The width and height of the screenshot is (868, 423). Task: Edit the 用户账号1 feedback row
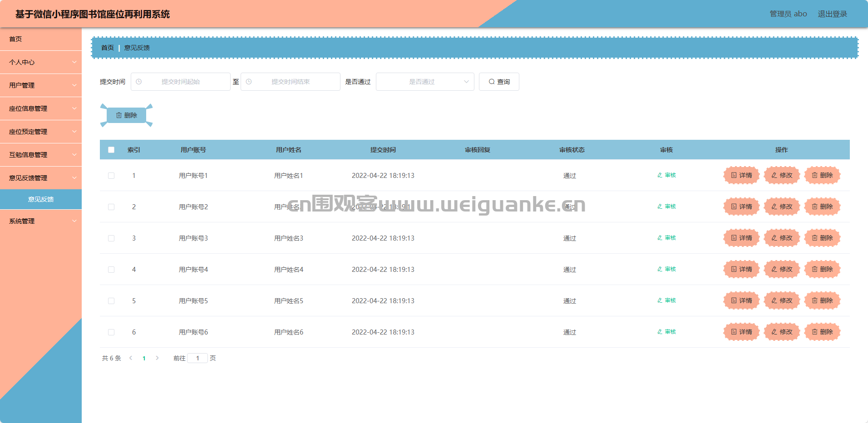tap(782, 175)
